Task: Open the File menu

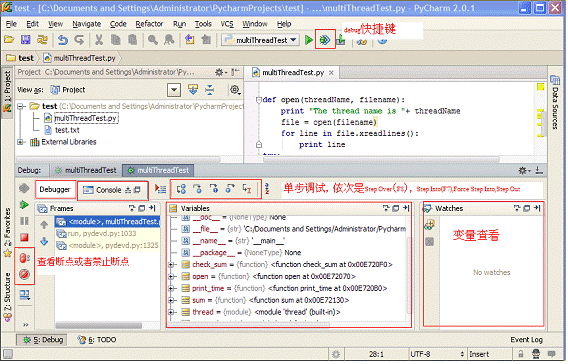Action: 11,24
